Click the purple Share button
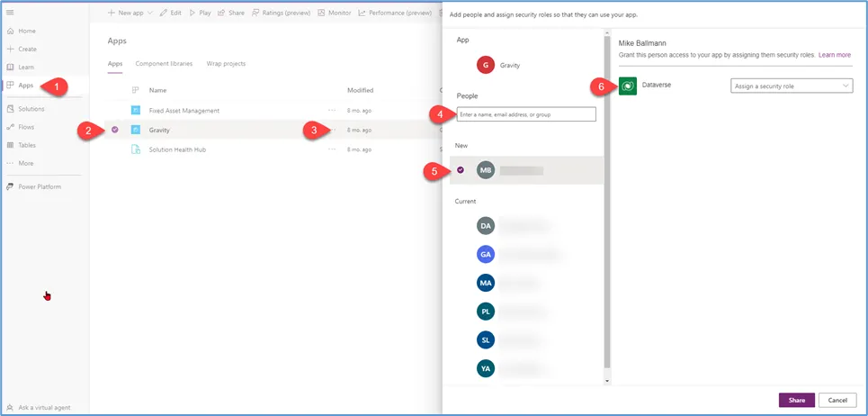This screenshot has height=416, width=868. [x=797, y=400]
